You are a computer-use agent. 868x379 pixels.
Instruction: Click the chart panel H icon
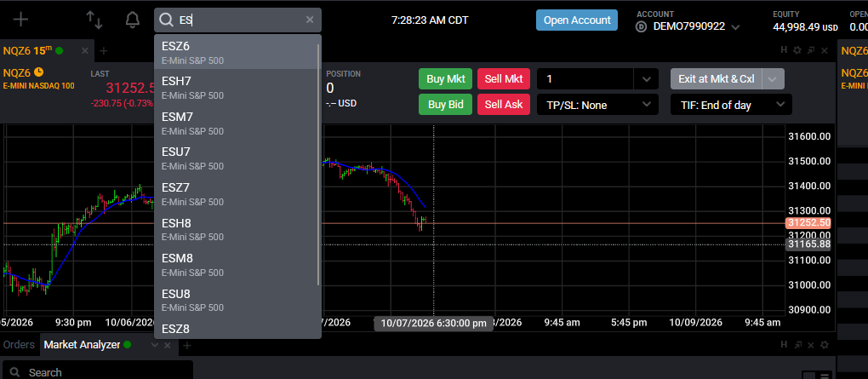click(x=784, y=50)
